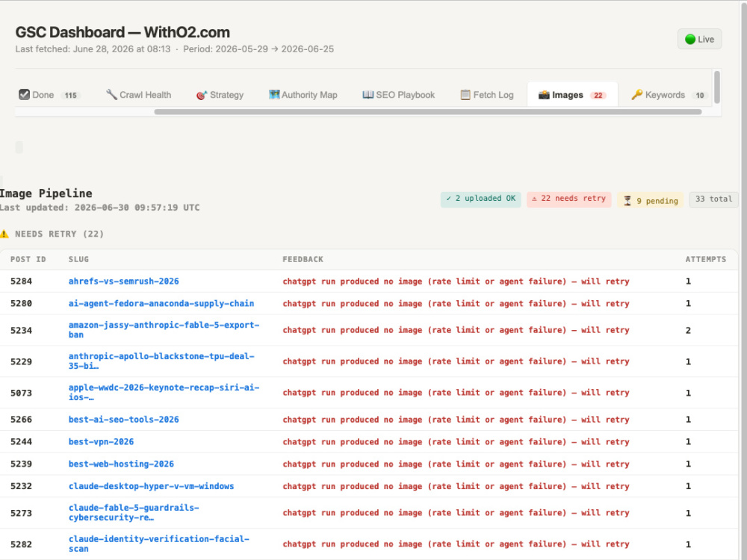
Task: Click post ID 5284
Action: click(21, 281)
